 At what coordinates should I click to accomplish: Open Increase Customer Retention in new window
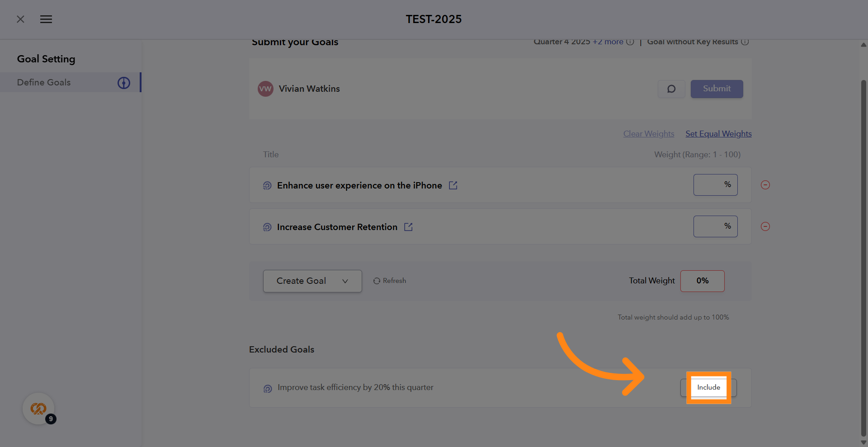pos(409,227)
